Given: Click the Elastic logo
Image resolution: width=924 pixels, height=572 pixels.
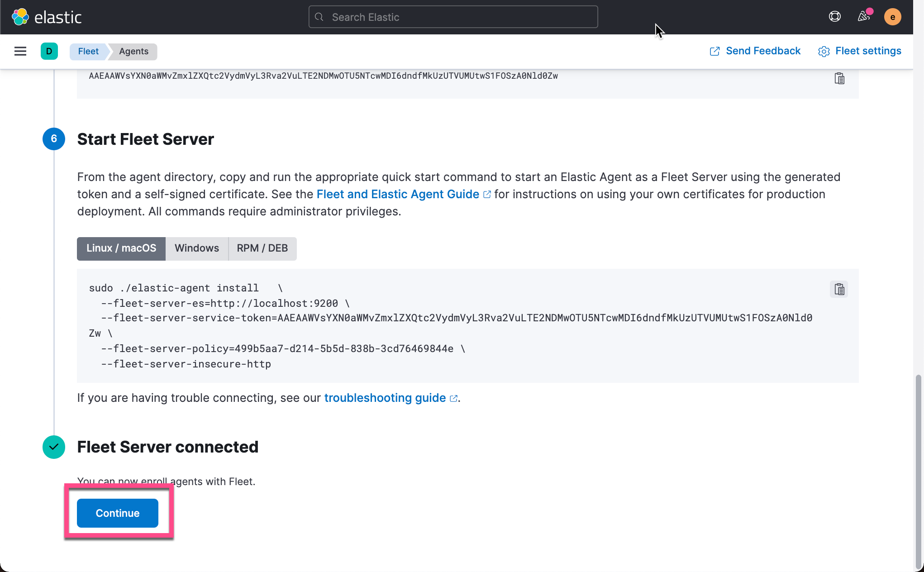Looking at the screenshot, I should 47,17.
